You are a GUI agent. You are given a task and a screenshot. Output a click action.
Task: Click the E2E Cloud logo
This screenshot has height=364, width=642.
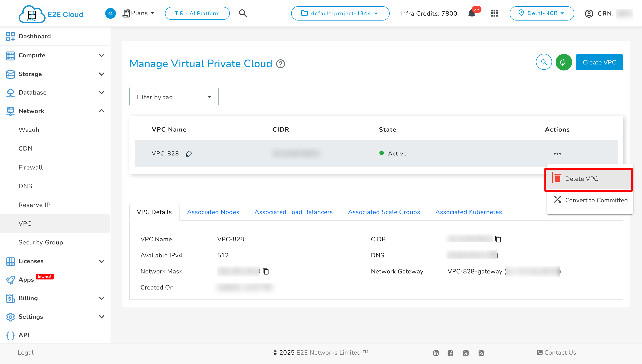pos(51,14)
